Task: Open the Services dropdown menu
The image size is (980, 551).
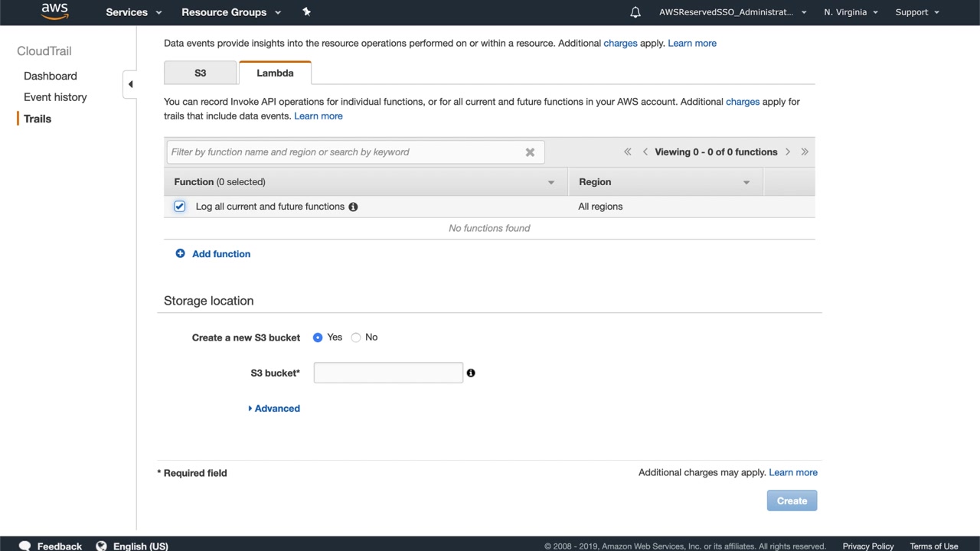Action: pos(134,12)
